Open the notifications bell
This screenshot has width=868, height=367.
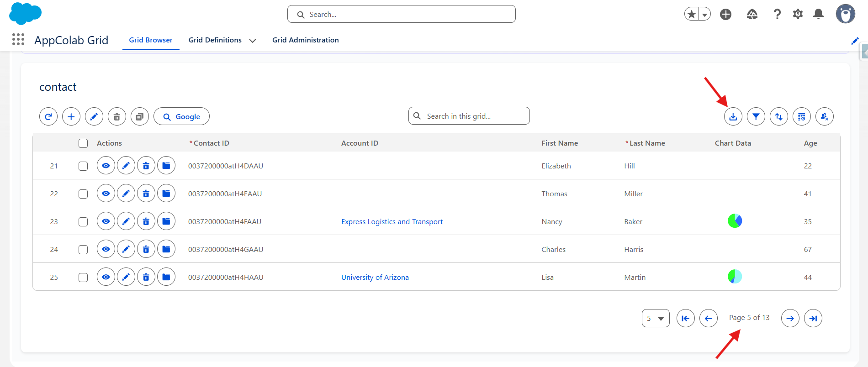(819, 14)
